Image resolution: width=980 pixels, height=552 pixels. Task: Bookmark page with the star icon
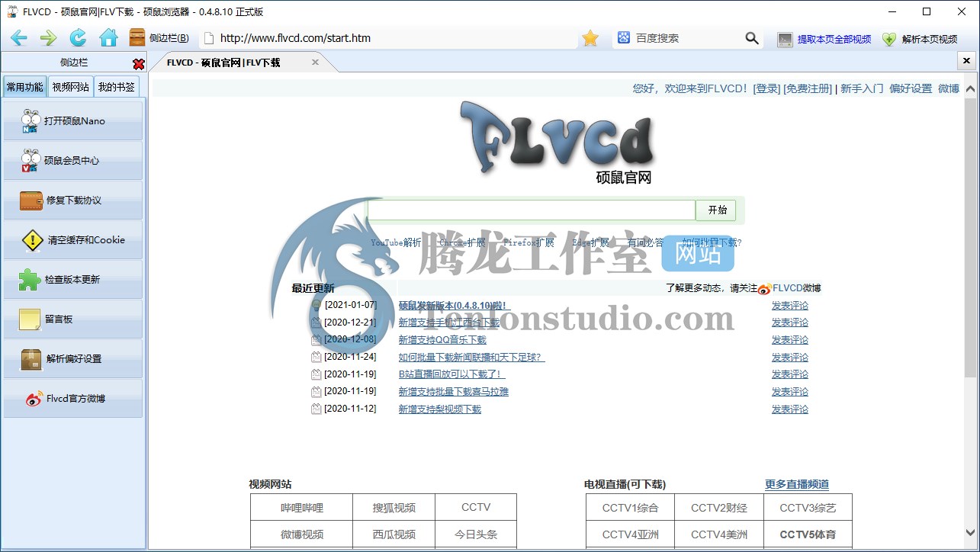(590, 38)
